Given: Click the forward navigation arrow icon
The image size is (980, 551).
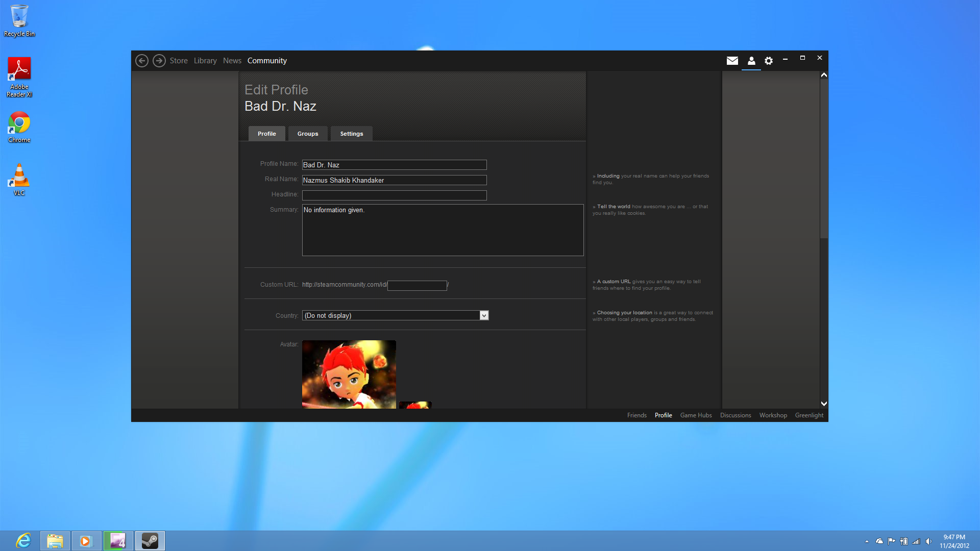Looking at the screenshot, I should pyautogui.click(x=159, y=61).
